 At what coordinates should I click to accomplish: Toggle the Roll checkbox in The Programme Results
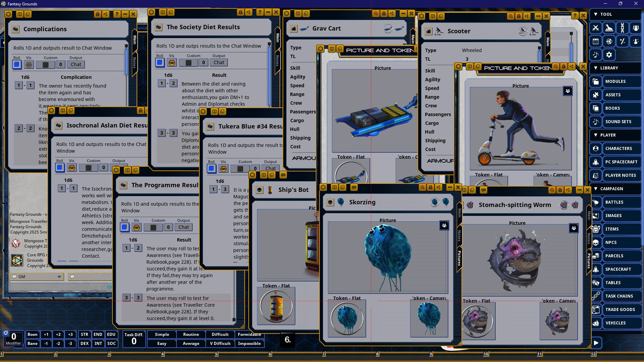coord(124,227)
